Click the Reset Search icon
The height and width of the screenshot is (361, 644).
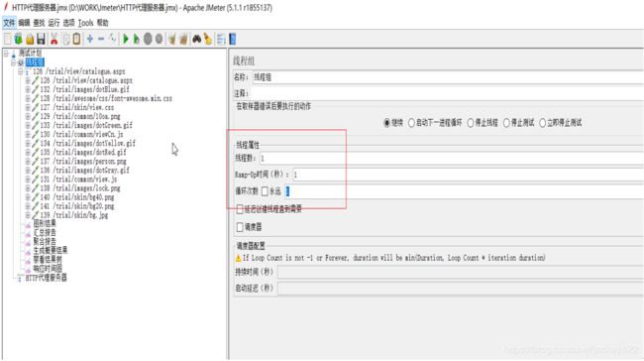(x=208, y=39)
